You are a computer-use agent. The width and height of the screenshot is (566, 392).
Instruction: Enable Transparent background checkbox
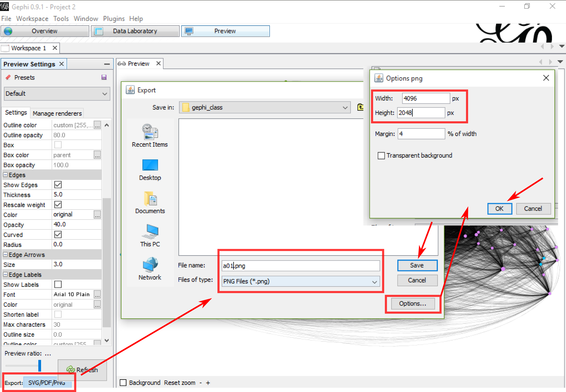click(x=381, y=156)
